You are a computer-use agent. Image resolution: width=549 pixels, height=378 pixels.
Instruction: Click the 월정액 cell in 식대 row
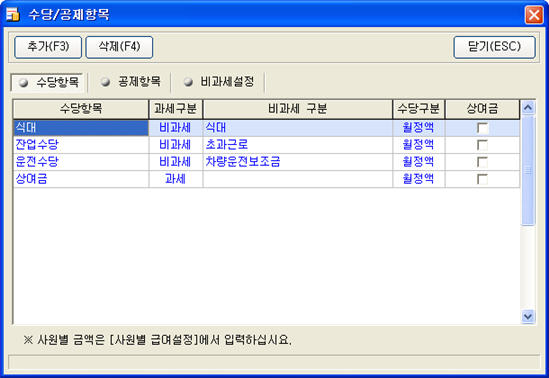419,128
